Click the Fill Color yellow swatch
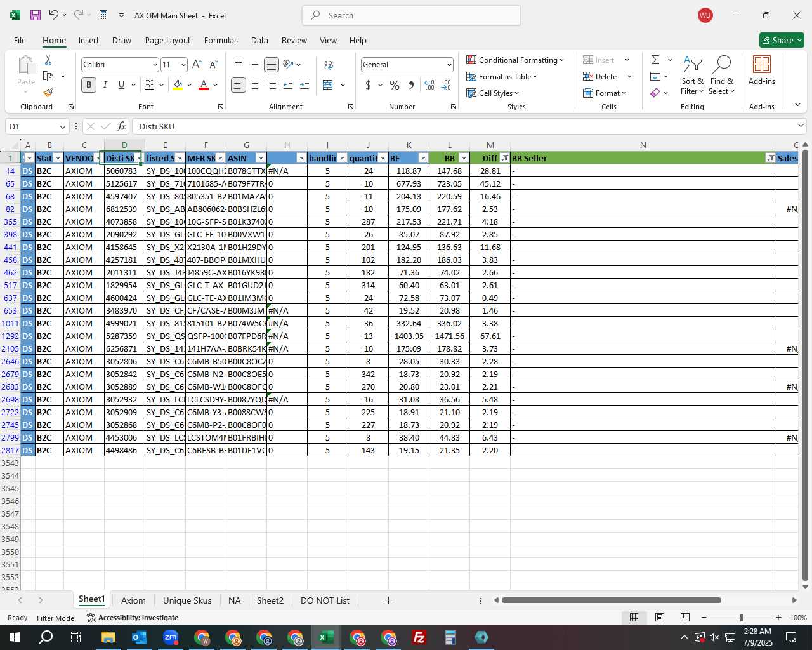 pyautogui.click(x=178, y=85)
